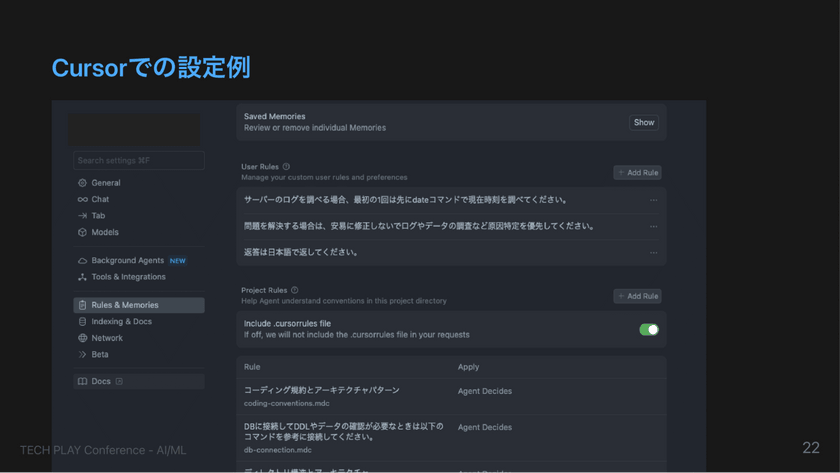
Task: Click the info icon beside User Rules
Action: [286, 167]
